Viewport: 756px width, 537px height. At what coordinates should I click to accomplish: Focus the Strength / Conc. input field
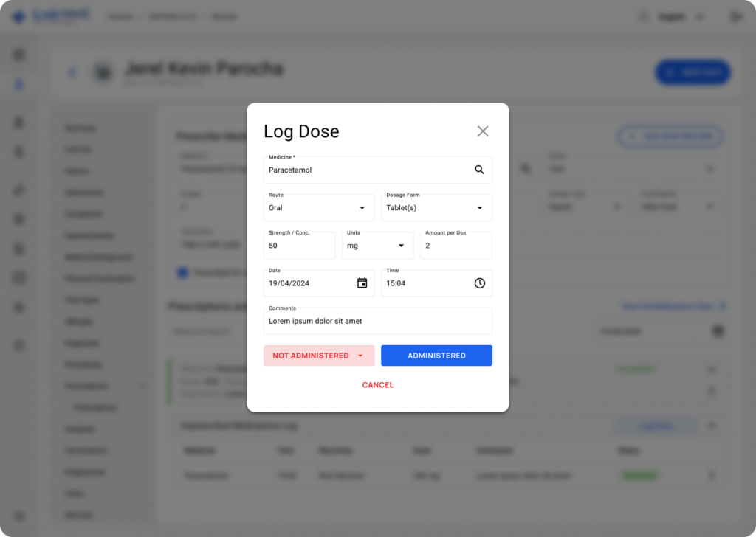tap(299, 246)
